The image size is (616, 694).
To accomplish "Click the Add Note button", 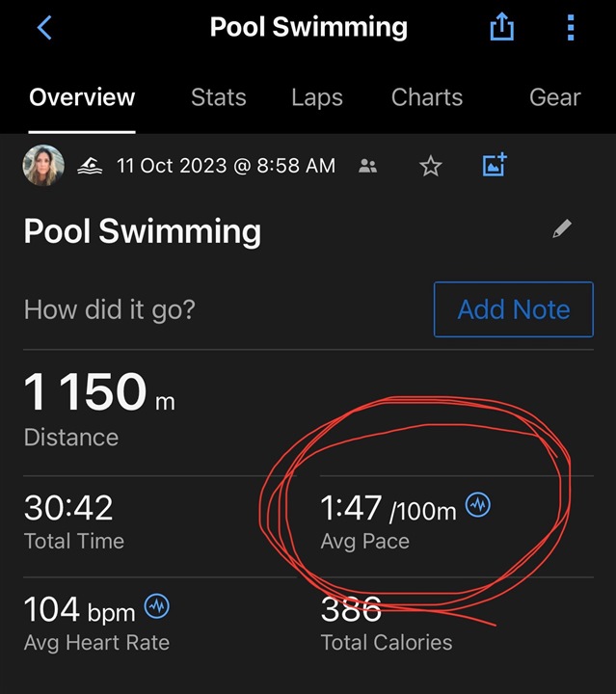I will coord(514,309).
